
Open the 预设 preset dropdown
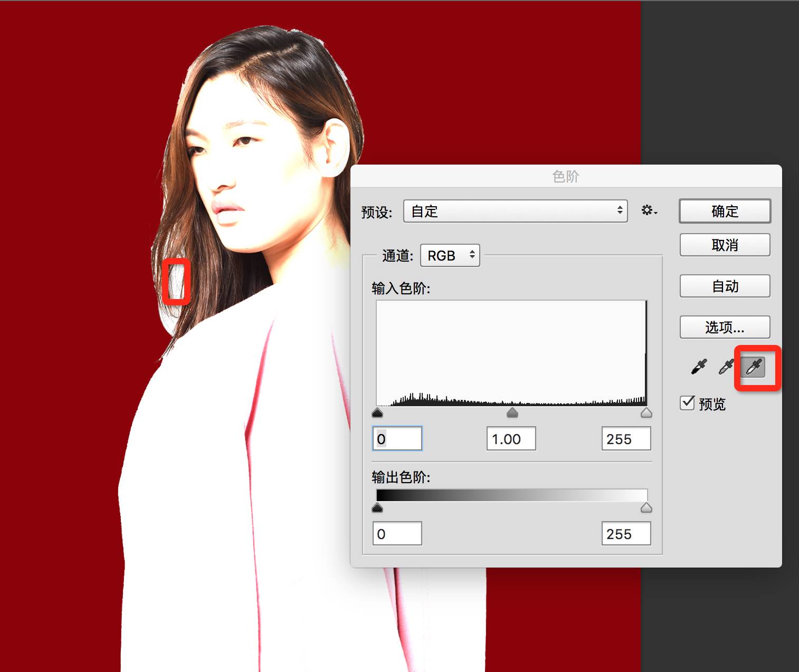[x=516, y=211]
